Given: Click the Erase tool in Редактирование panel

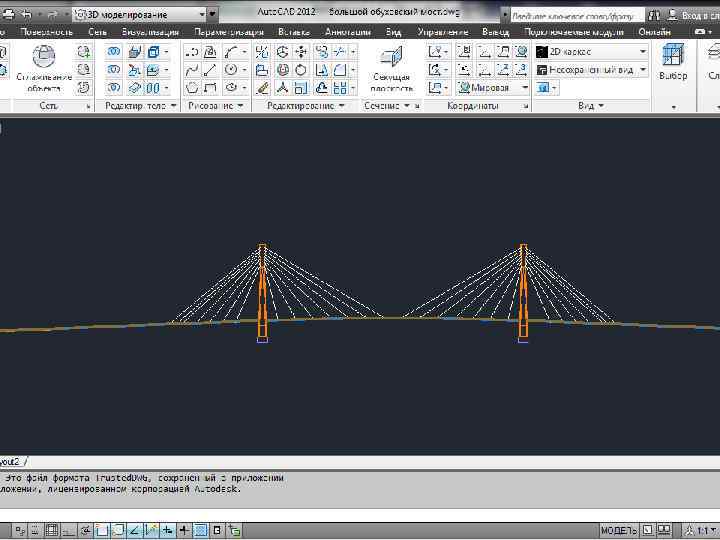Looking at the screenshot, I should [262, 88].
